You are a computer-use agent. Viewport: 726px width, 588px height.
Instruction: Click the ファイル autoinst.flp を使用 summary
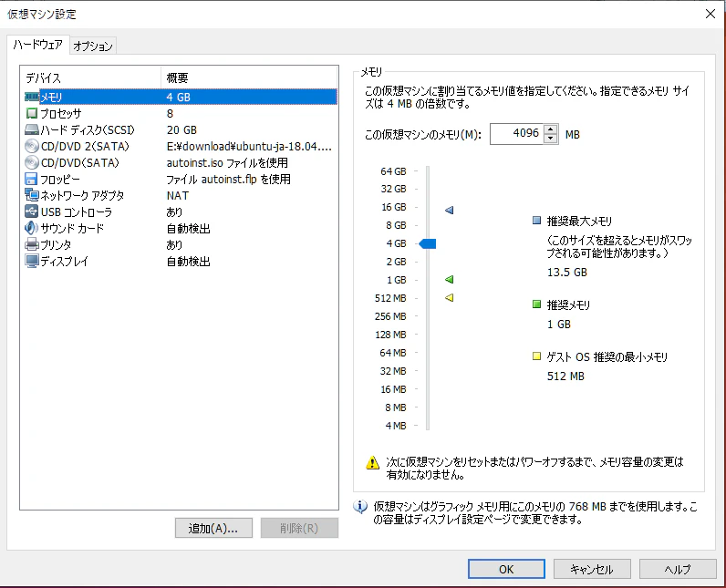point(228,179)
